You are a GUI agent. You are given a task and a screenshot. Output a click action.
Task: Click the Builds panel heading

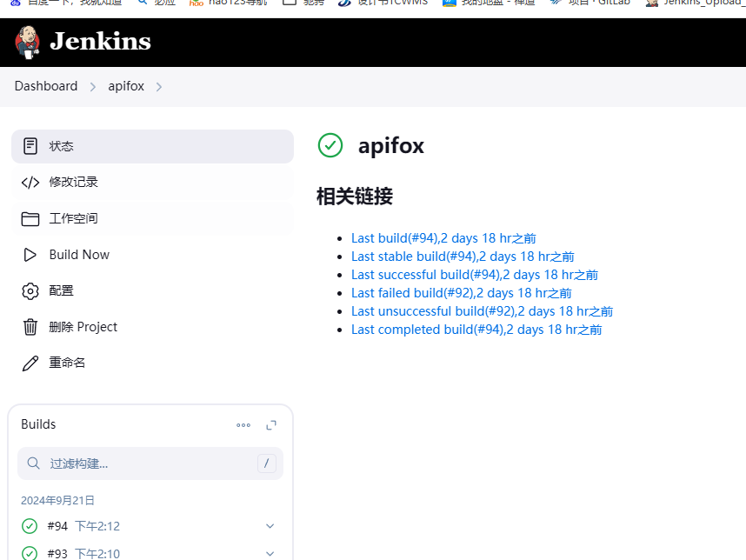tap(38, 424)
